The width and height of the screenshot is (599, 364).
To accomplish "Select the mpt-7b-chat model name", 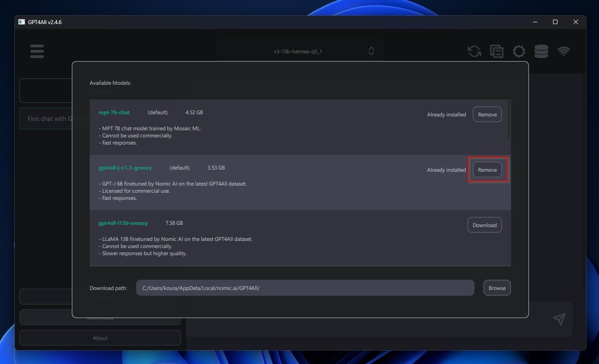I will click(x=114, y=112).
